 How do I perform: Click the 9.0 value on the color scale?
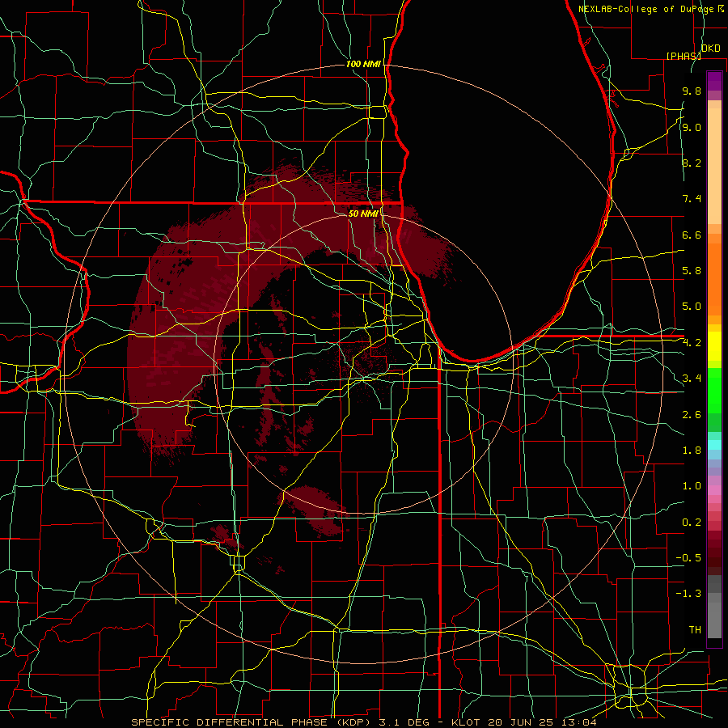(x=692, y=127)
